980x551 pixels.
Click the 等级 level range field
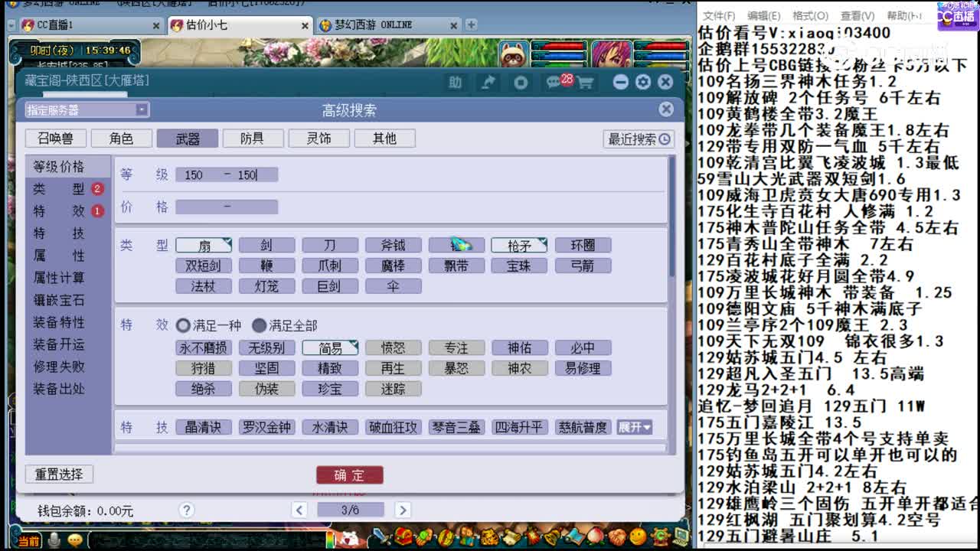(227, 174)
